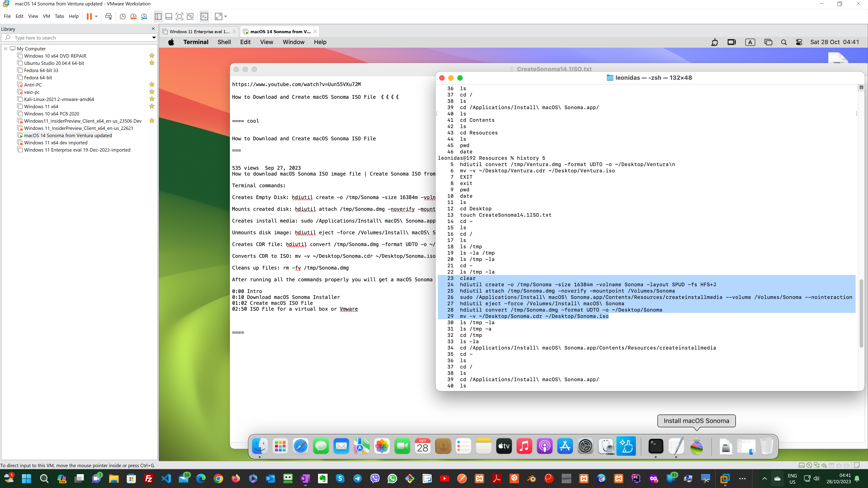
Task: Close the Library panel
Action: pyautogui.click(x=153, y=29)
